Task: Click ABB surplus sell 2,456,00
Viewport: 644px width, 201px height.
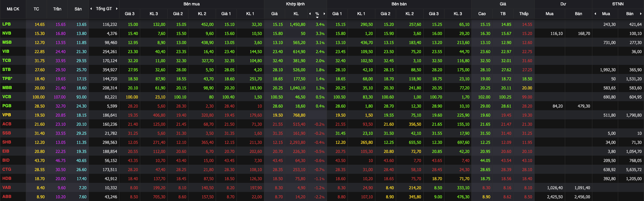Action: tap(582, 197)
